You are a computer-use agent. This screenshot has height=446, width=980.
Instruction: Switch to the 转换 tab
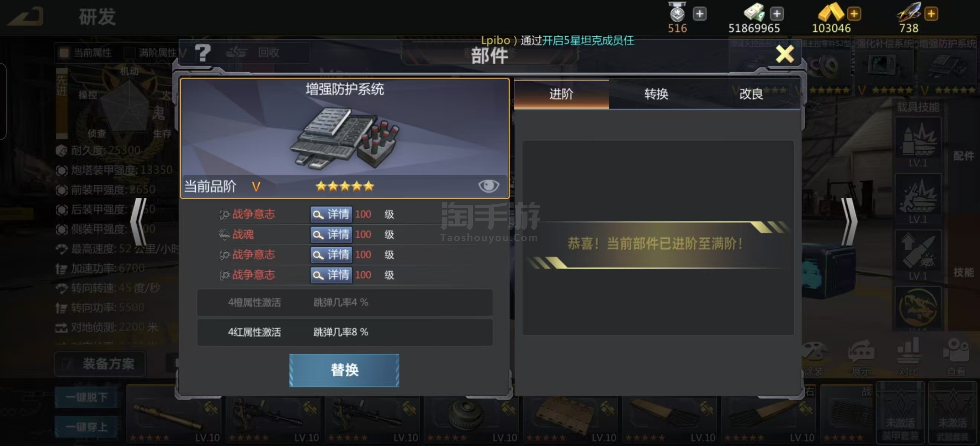pyautogui.click(x=656, y=94)
